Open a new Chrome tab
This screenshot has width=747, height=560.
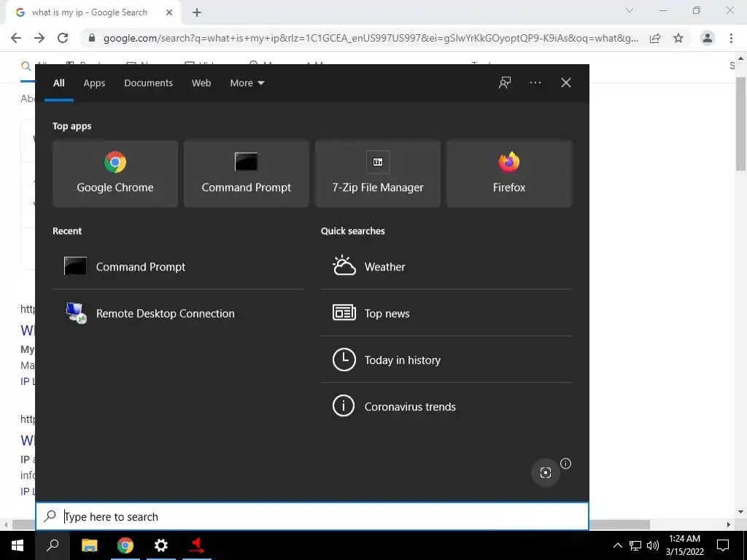(x=197, y=13)
